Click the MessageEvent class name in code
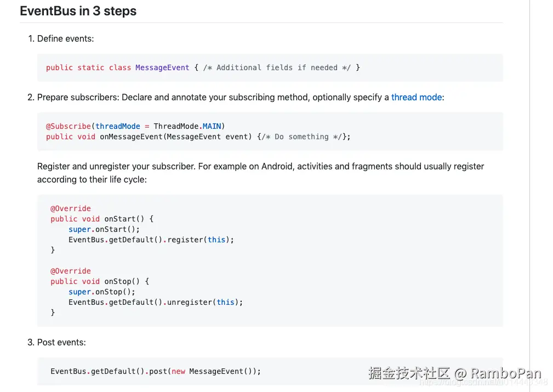 [x=162, y=67]
